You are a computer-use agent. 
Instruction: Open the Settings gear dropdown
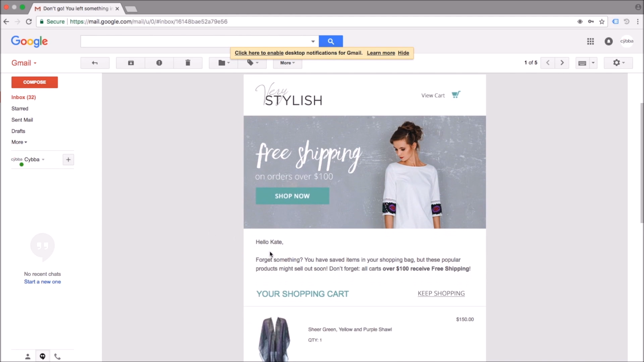click(x=618, y=63)
